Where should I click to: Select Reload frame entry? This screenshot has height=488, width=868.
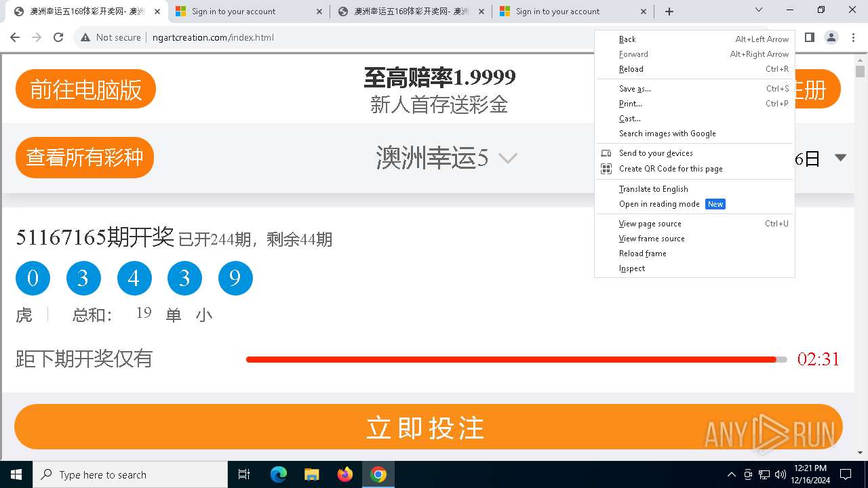click(x=694, y=253)
